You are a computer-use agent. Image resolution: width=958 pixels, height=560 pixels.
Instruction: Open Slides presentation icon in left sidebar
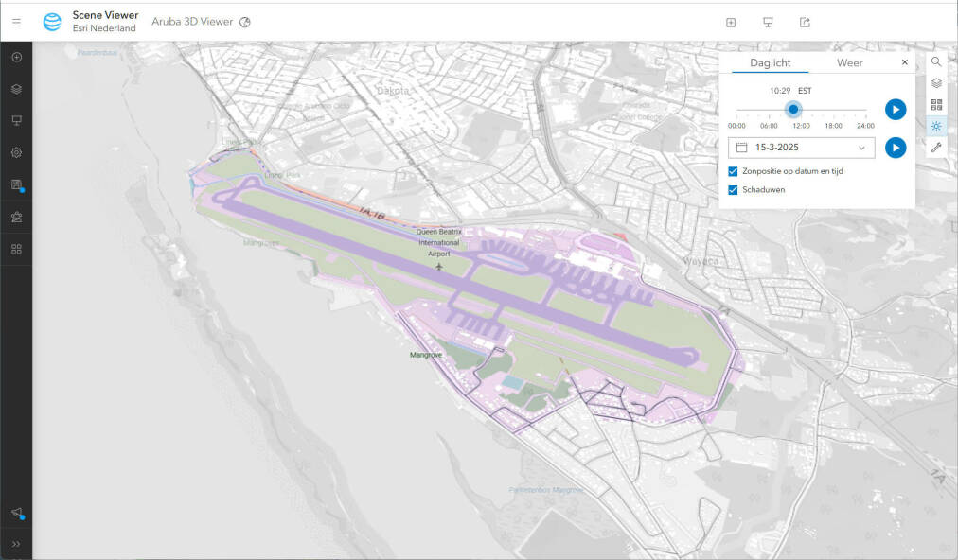[x=16, y=120]
